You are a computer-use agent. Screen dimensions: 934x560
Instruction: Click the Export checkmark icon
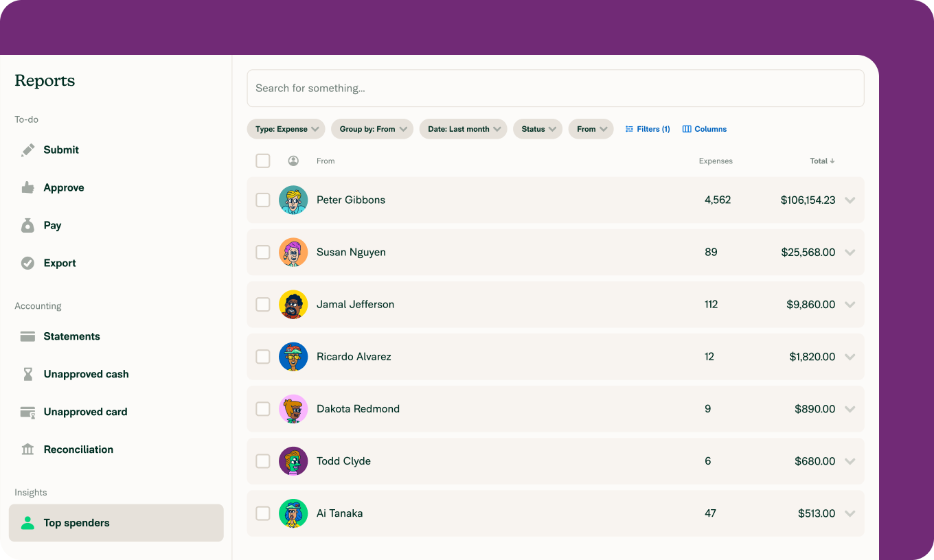pos(27,262)
